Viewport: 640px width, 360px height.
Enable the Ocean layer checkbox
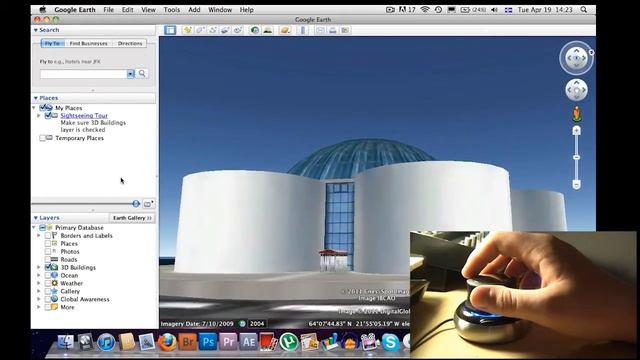(48, 276)
